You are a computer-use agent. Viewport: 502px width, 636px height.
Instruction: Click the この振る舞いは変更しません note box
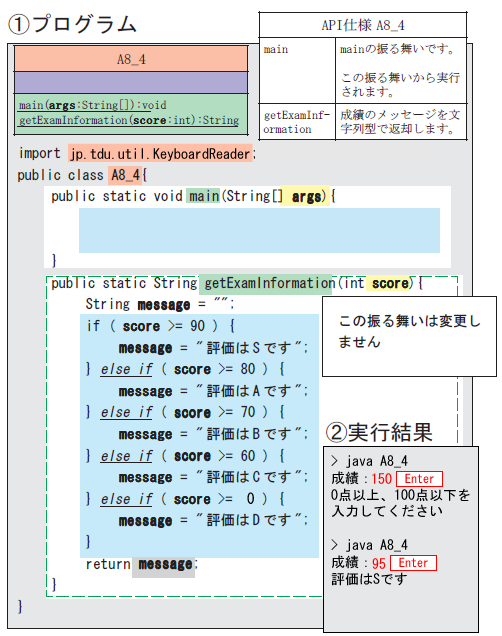(409, 336)
